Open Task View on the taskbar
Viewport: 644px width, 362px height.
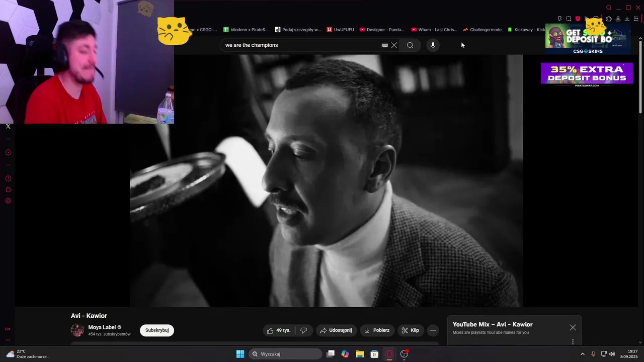click(x=331, y=354)
